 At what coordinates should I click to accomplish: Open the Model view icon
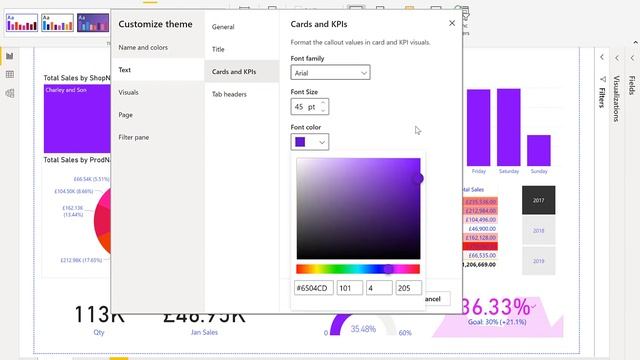point(9,93)
